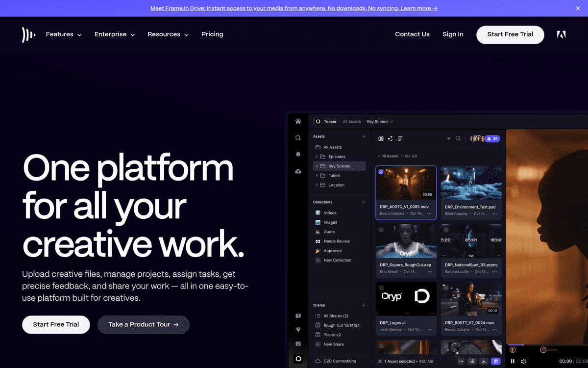Go to the Home icon in app sidebar
This screenshot has height=368, width=588.
(298, 121)
